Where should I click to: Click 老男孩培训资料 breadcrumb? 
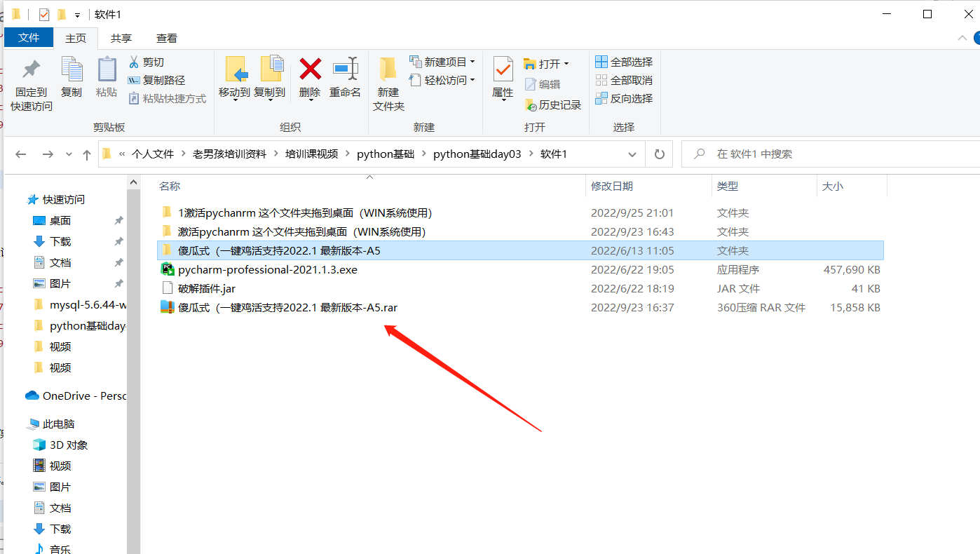click(230, 154)
